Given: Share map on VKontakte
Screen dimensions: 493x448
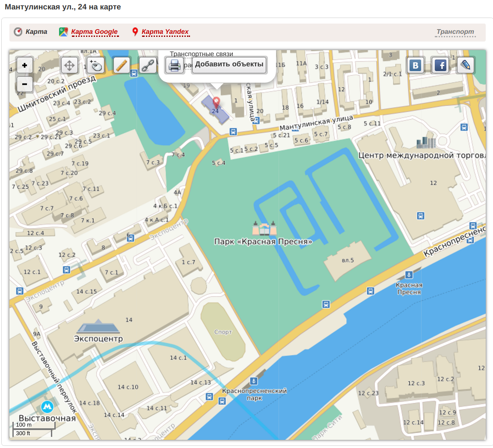Looking at the screenshot, I should (416, 66).
